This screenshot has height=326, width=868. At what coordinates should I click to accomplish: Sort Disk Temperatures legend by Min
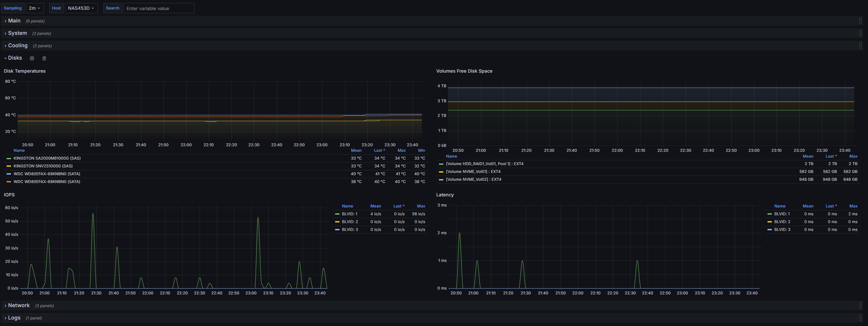click(421, 150)
